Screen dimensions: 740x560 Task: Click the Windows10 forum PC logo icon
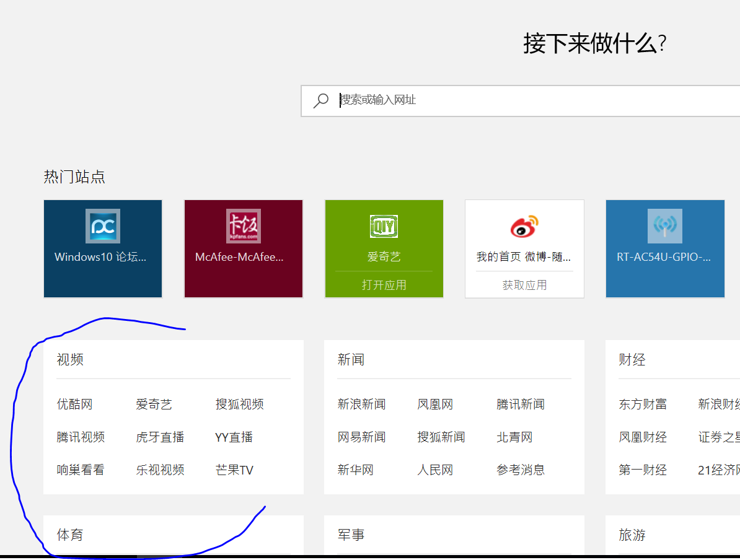pyautogui.click(x=103, y=226)
